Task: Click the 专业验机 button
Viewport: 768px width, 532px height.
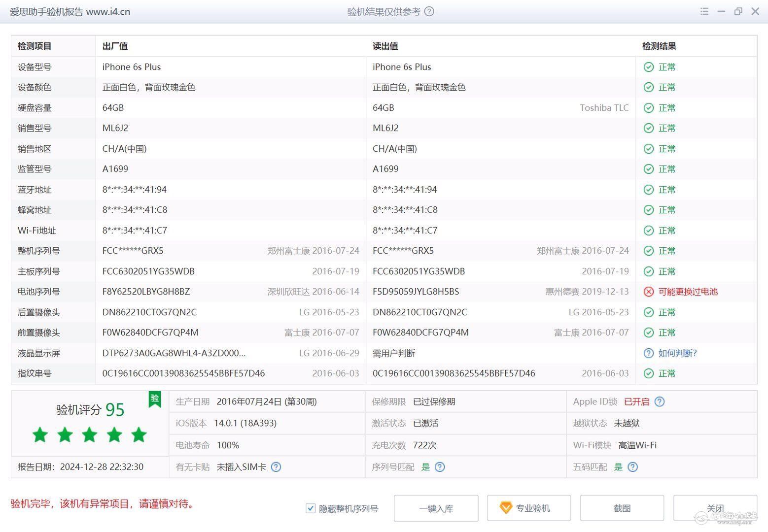Action: point(529,508)
